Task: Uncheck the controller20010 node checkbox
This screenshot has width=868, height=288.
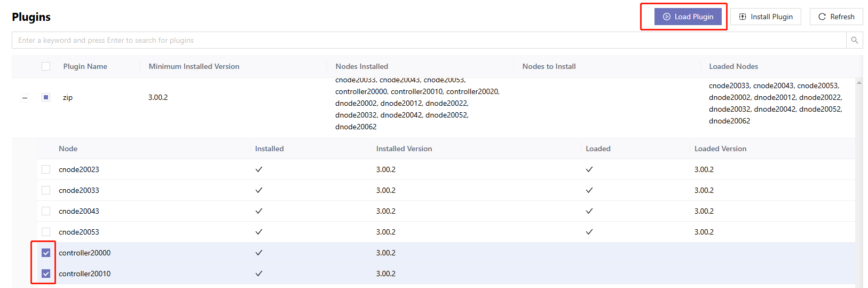Action: click(x=46, y=274)
